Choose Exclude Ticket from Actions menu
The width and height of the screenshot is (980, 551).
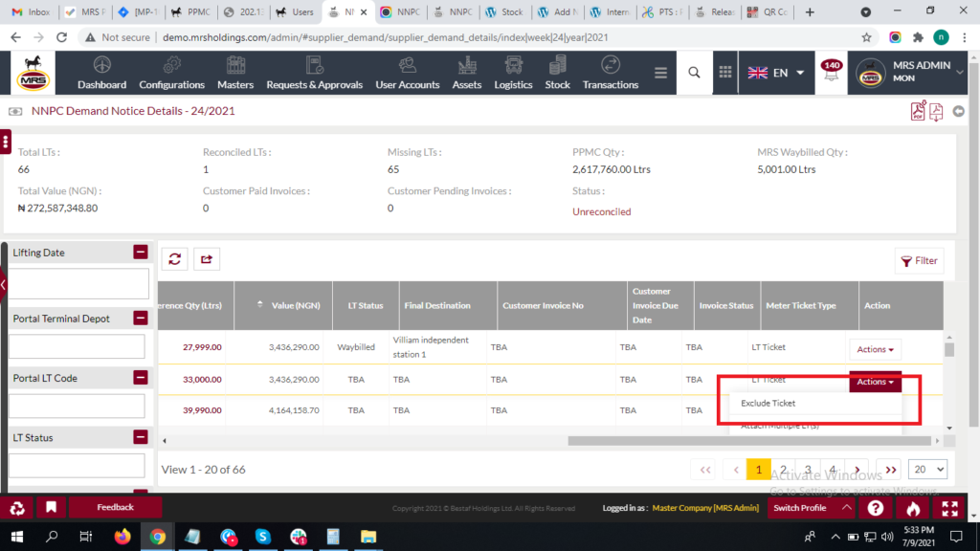(768, 403)
